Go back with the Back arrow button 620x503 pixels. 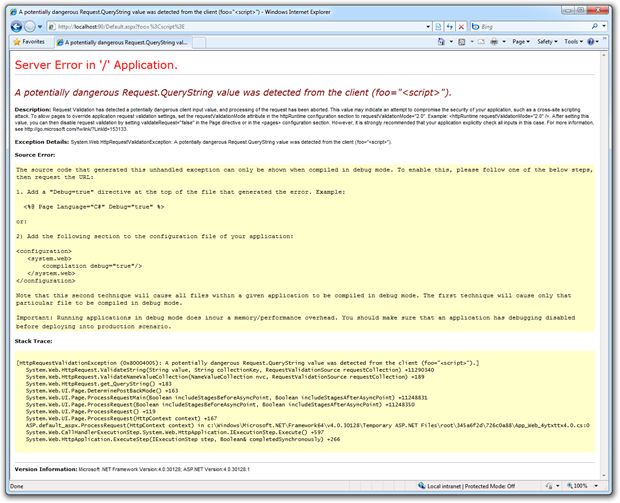pos(17,26)
